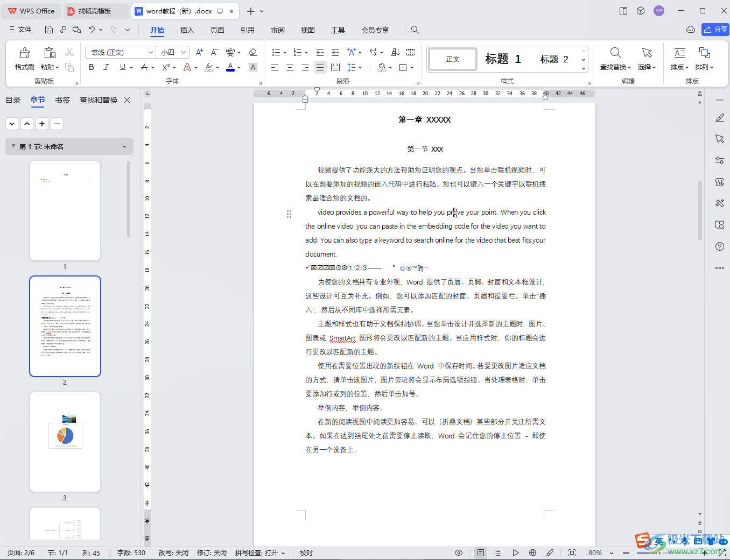
Task: Select page 1 thumbnail
Action: tap(65, 210)
